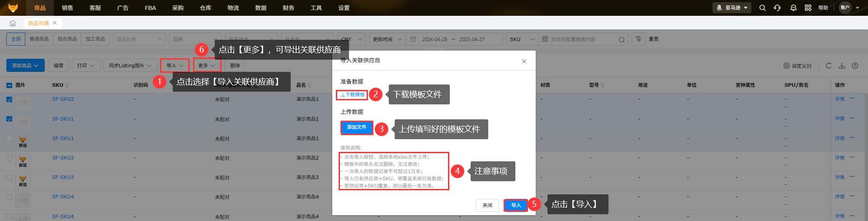Open the 销售 menu
This screenshot has width=868, height=221.
click(67, 8)
